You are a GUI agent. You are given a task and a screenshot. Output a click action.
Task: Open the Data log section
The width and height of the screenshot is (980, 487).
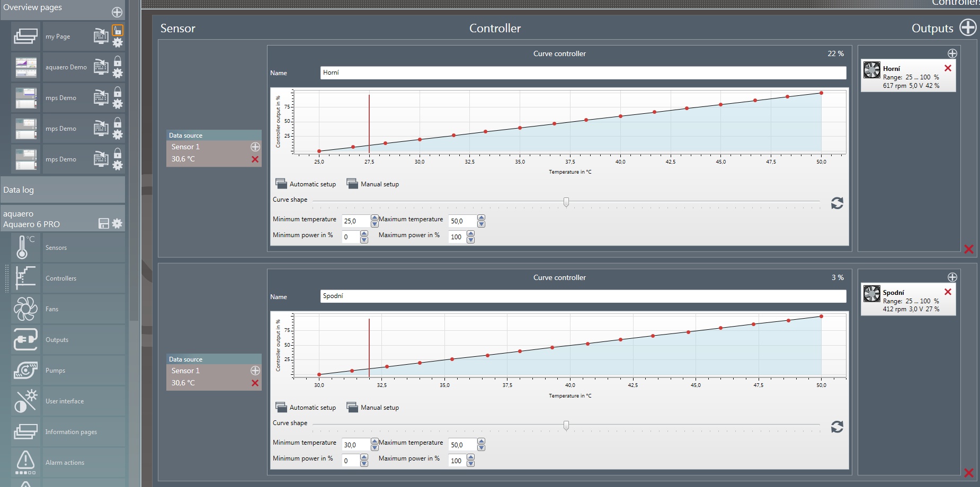click(63, 190)
